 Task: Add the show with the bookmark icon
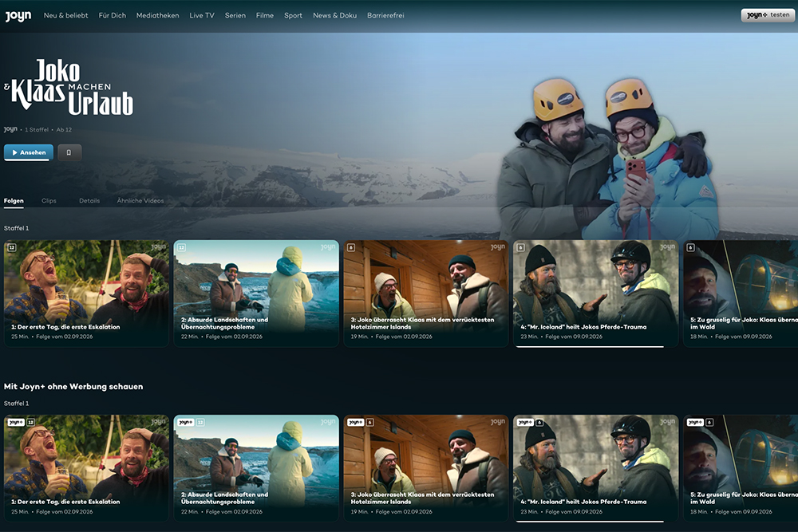69,152
